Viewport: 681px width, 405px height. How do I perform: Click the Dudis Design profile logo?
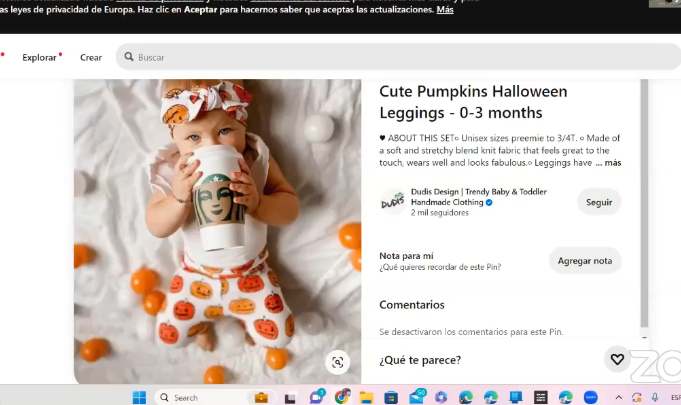pyautogui.click(x=392, y=201)
